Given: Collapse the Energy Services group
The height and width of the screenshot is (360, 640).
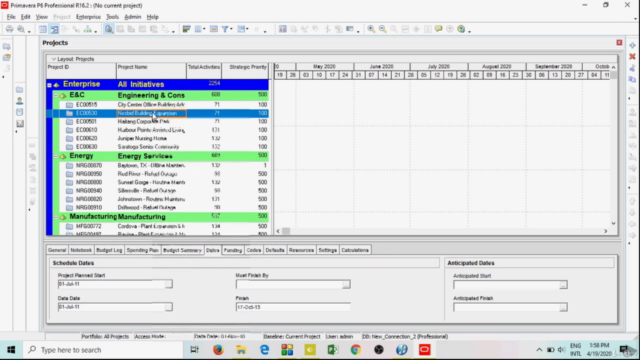Looking at the screenshot, I should (56, 156).
